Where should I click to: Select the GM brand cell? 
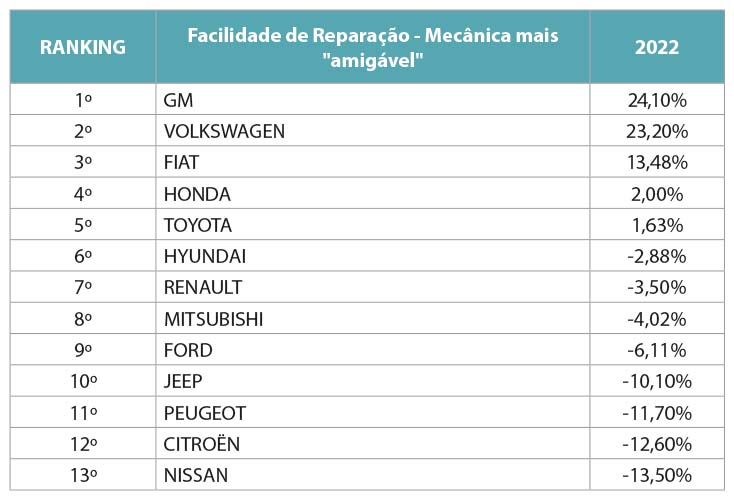pos(178,100)
